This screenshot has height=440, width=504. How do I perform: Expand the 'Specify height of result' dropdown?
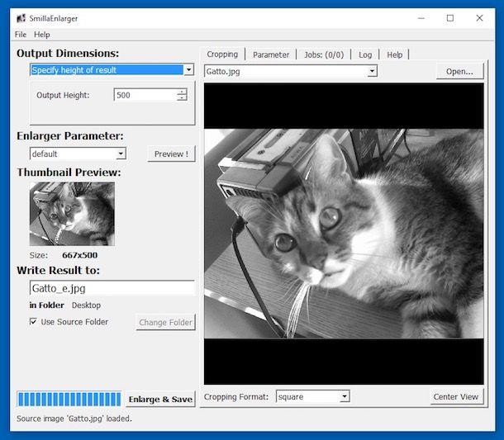188,69
